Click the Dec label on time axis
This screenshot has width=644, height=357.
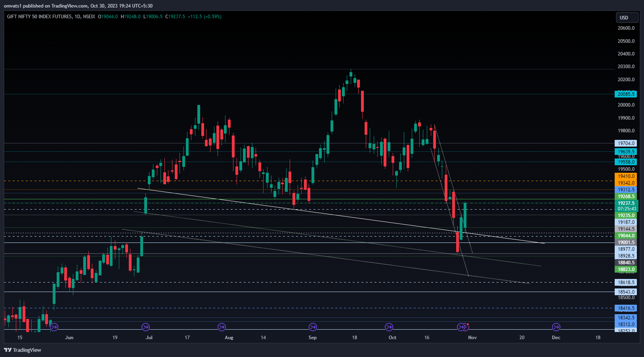pyautogui.click(x=556, y=338)
